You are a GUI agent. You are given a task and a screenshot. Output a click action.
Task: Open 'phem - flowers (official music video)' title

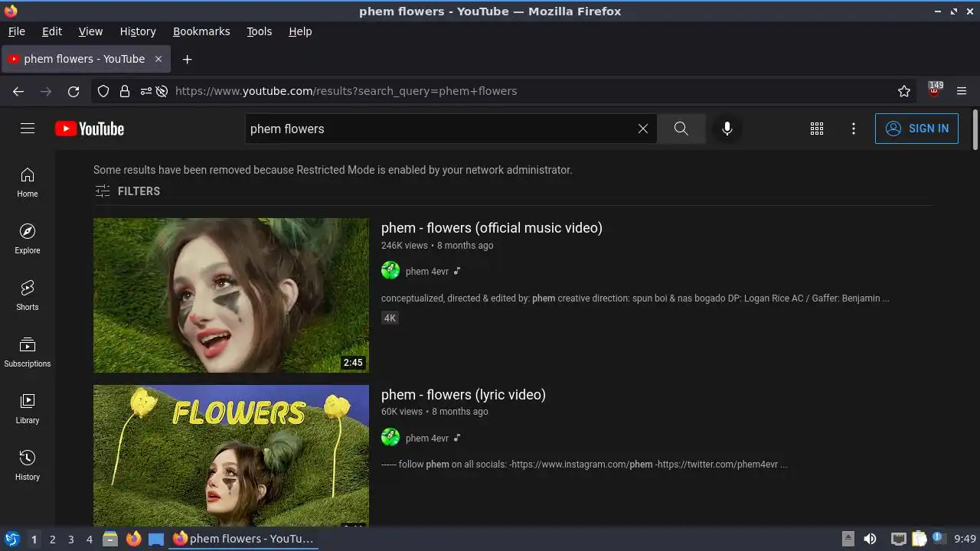pyautogui.click(x=492, y=228)
